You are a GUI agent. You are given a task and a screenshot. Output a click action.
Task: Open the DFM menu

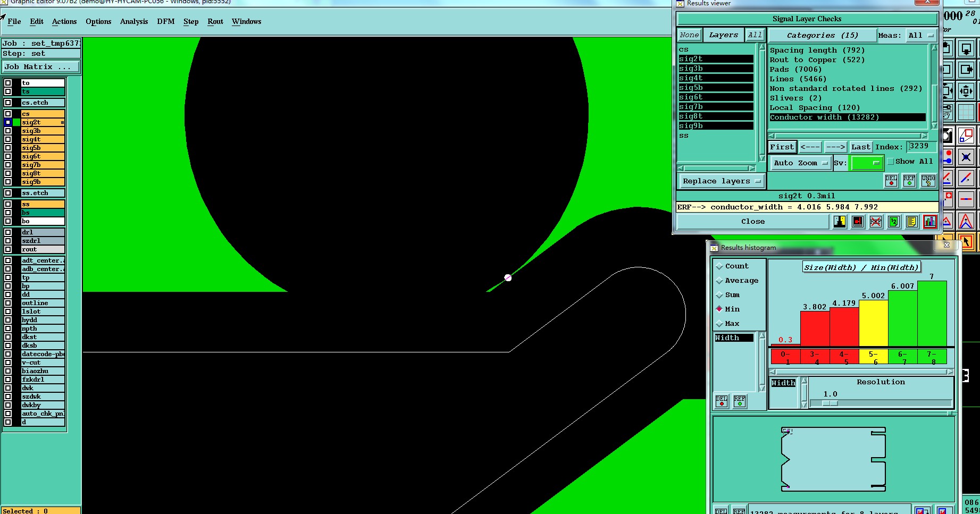[166, 22]
